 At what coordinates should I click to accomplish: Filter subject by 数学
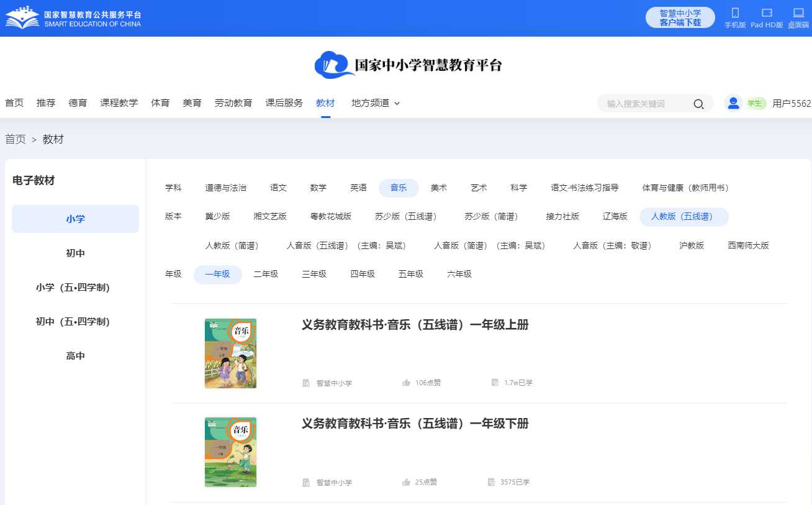tap(318, 188)
